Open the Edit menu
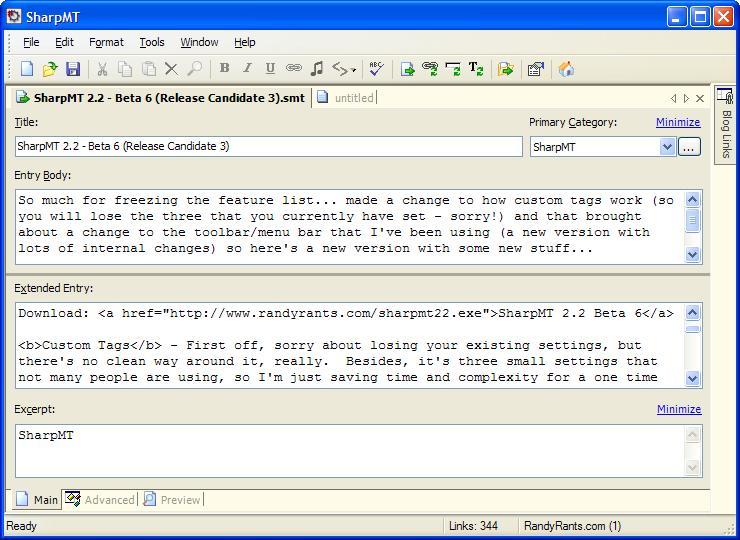The height and width of the screenshot is (540, 740). tap(64, 42)
